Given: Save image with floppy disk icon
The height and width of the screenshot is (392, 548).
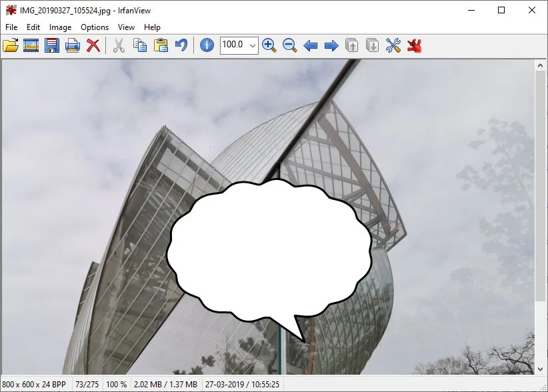Looking at the screenshot, I should 52,45.
